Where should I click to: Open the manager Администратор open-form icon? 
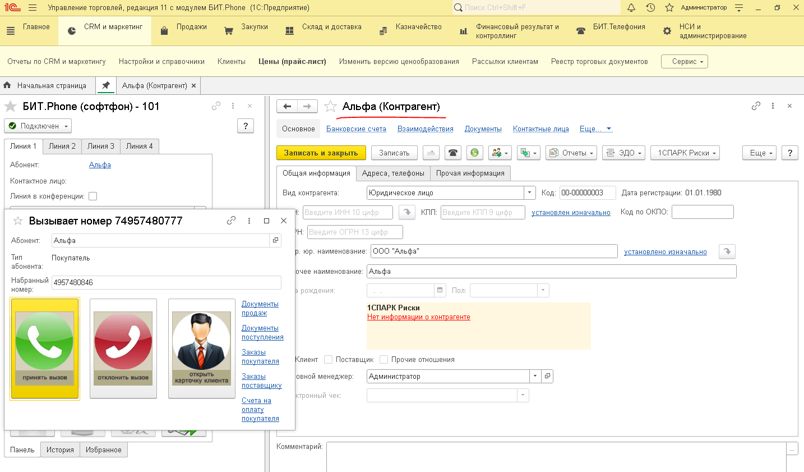(x=547, y=376)
